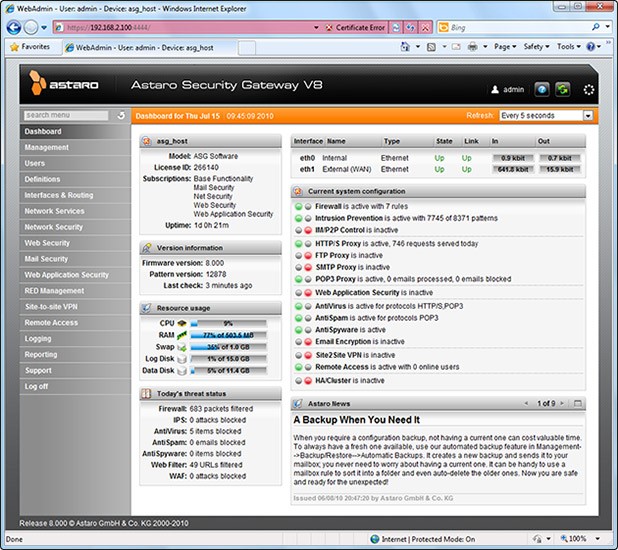Image resolution: width=618 pixels, height=550 pixels.
Task: Click the Current system configuration panel icon
Action: point(298,191)
